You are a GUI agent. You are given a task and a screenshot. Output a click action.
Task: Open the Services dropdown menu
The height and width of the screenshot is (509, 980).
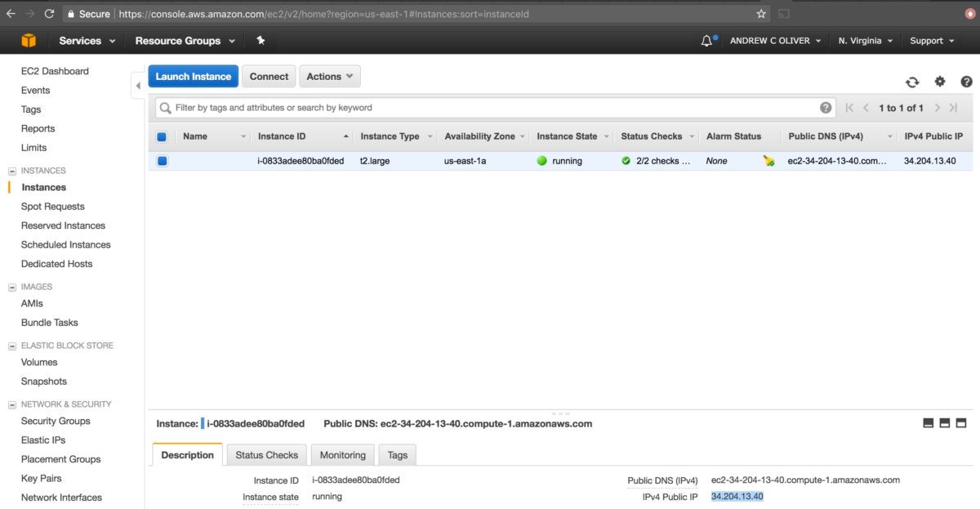pyautogui.click(x=87, y=41)
